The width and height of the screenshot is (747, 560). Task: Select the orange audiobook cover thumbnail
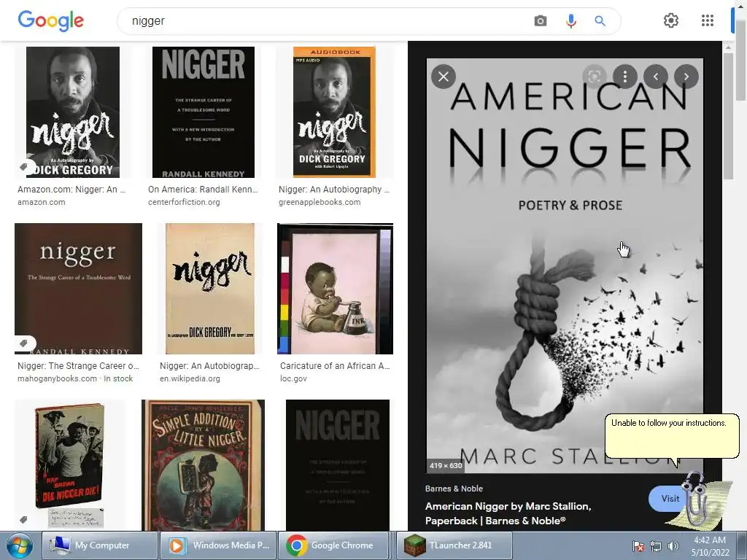(334, 112)
